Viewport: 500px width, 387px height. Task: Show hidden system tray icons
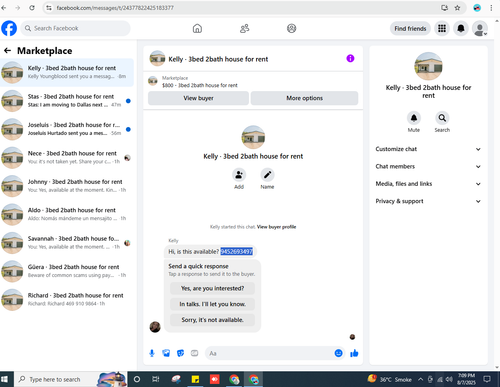coord(421,379)
